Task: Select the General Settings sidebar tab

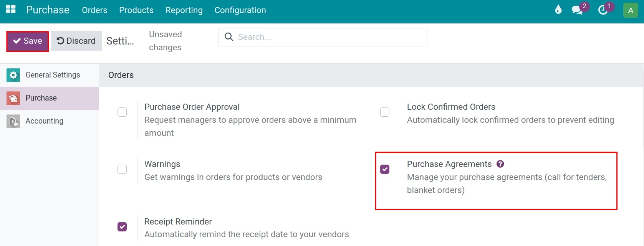Action: pyautogui.click(x=50, y=75)
